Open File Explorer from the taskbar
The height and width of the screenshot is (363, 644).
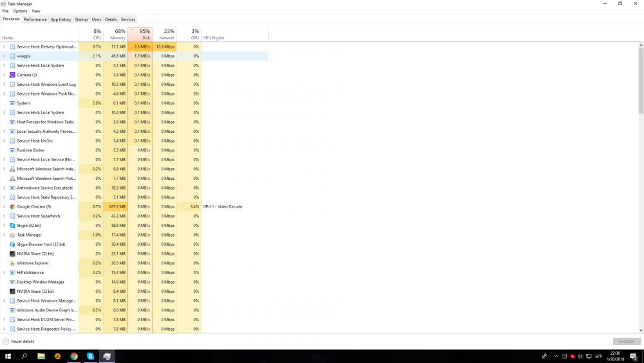41,357
